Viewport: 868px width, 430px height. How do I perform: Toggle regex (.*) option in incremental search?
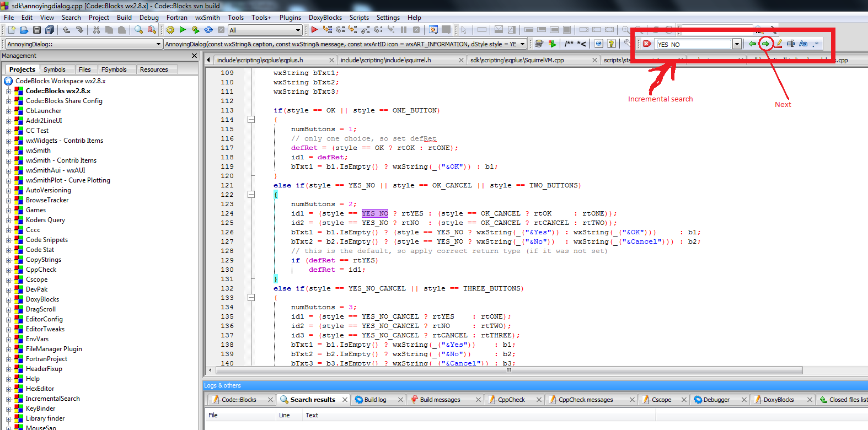[816, 44]
